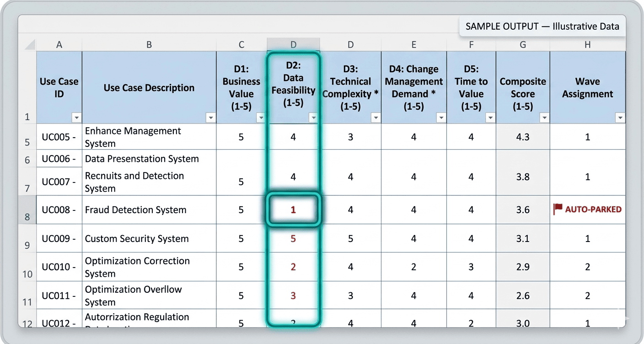Open the Use Case Description filter dropdown
The height and width of the screenshot is (344, 644).
click(x=210, y=118)
